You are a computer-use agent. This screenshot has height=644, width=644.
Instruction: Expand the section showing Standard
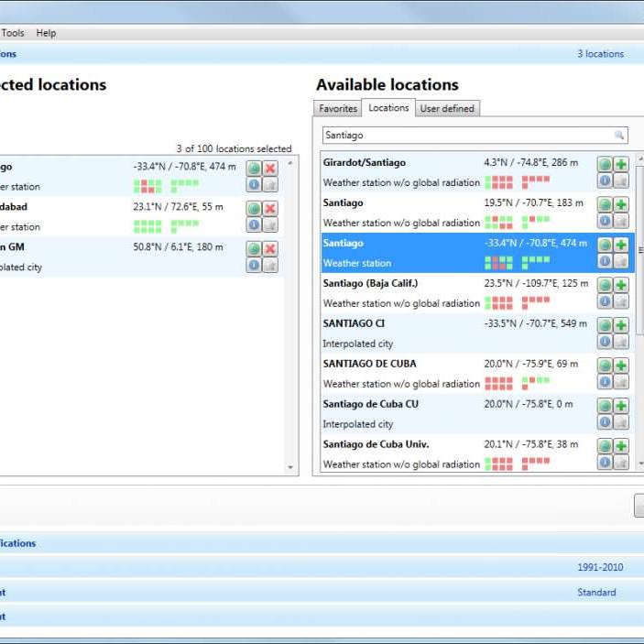[x=322, y=593]
